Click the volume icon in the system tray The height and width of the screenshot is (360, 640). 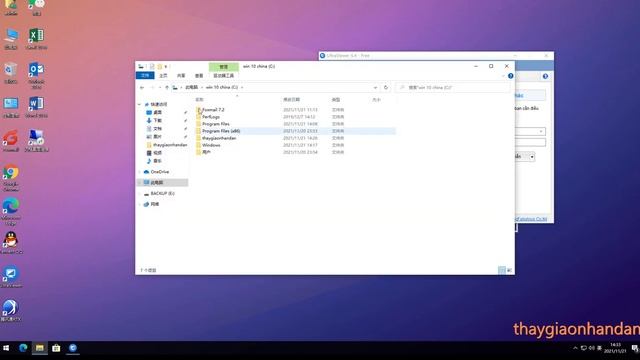pyautogui.click(x=592, y=348)
